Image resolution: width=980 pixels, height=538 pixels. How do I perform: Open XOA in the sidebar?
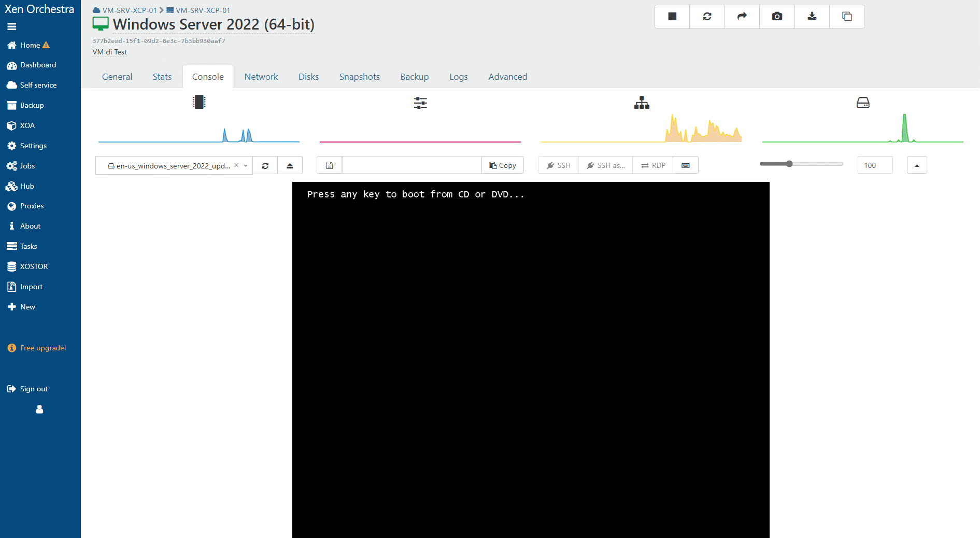[21, 125]
